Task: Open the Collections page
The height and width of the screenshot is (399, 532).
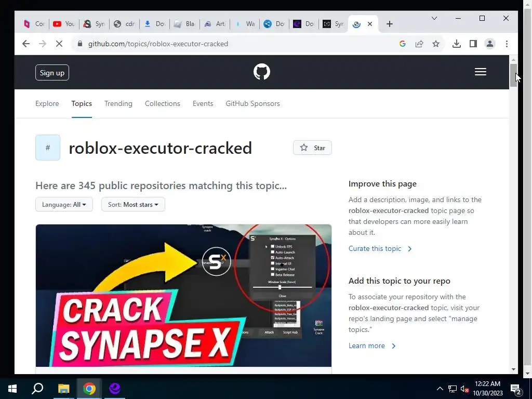Action: click(x=163, y=103)
